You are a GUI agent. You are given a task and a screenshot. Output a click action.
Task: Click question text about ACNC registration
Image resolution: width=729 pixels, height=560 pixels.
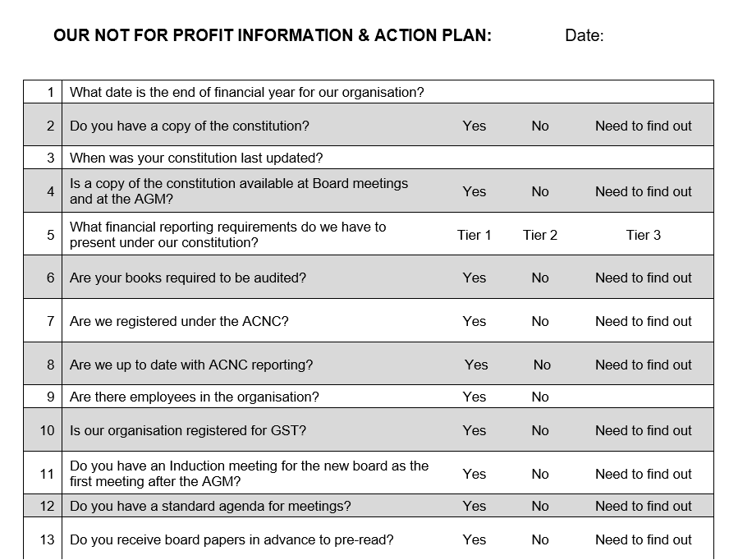(x=179, y=321)
